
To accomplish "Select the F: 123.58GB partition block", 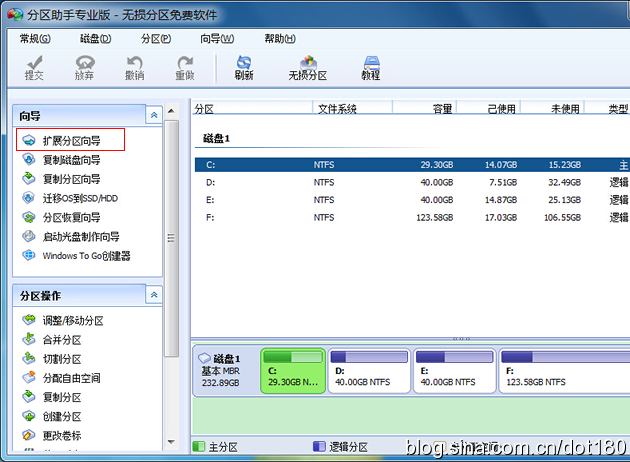I will click(x=564, y=371).
